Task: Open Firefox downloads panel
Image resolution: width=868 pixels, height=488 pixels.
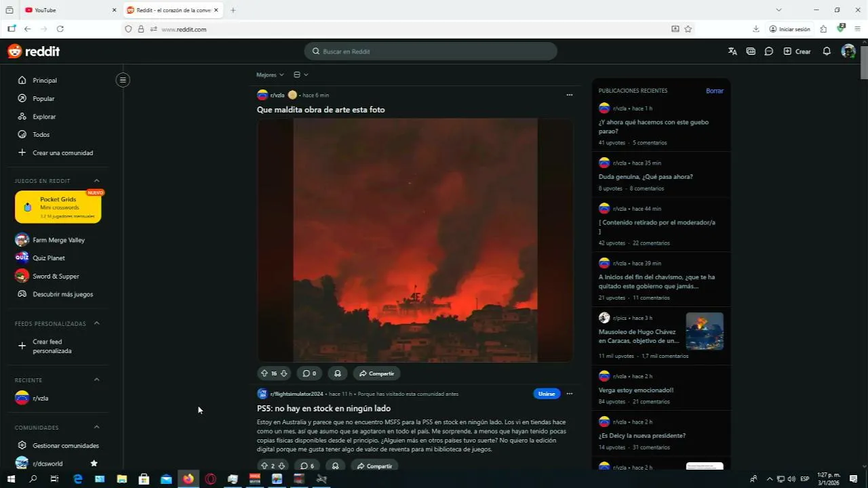Action: pyautogui.click(x=756, y=29)
